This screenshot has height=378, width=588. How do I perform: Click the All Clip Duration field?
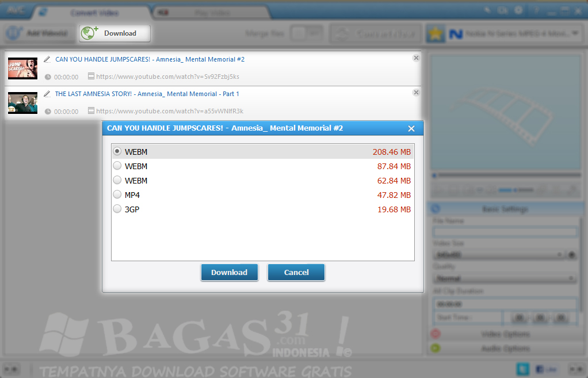(505, 304)
